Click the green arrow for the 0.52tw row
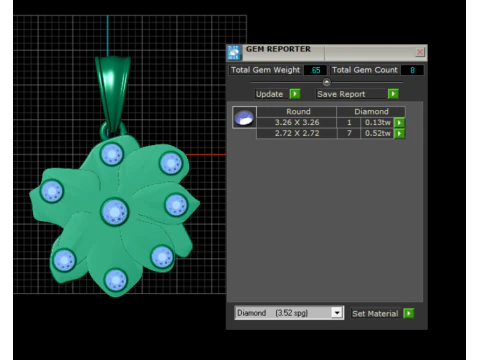This screenshot has width=480, height=360. pyautogui.click(x=399, y=133)
